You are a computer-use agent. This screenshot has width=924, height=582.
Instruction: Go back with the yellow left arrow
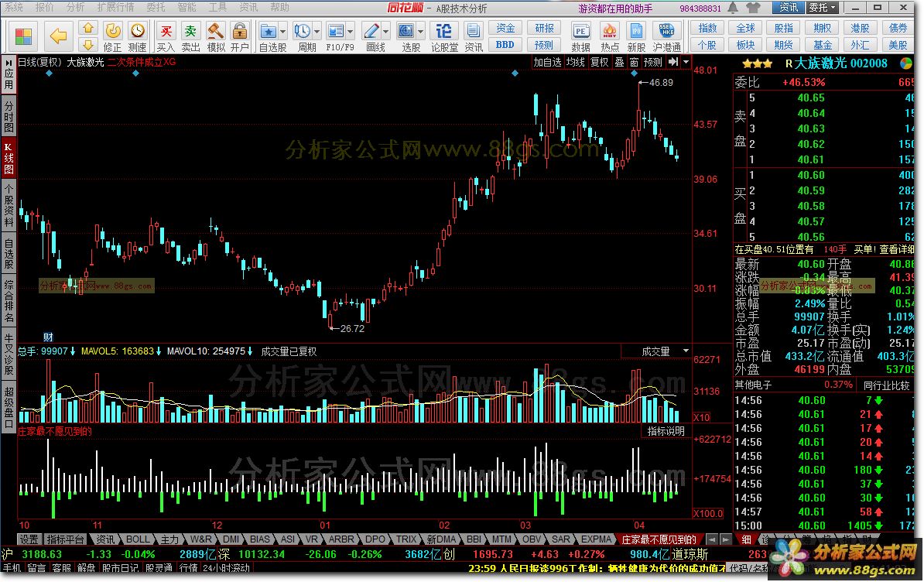pyautogui.click(x=58, y=36)
